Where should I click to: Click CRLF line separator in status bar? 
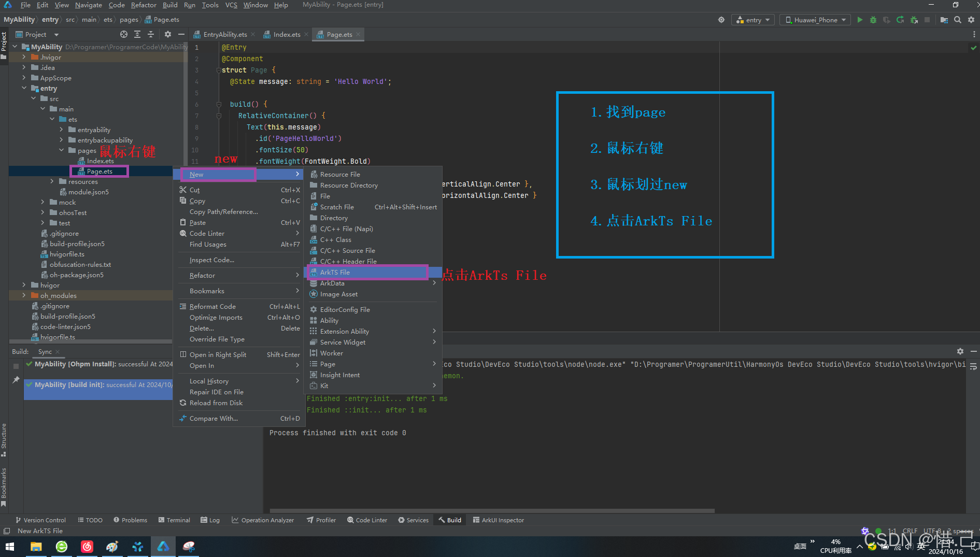tap(910, 531)
